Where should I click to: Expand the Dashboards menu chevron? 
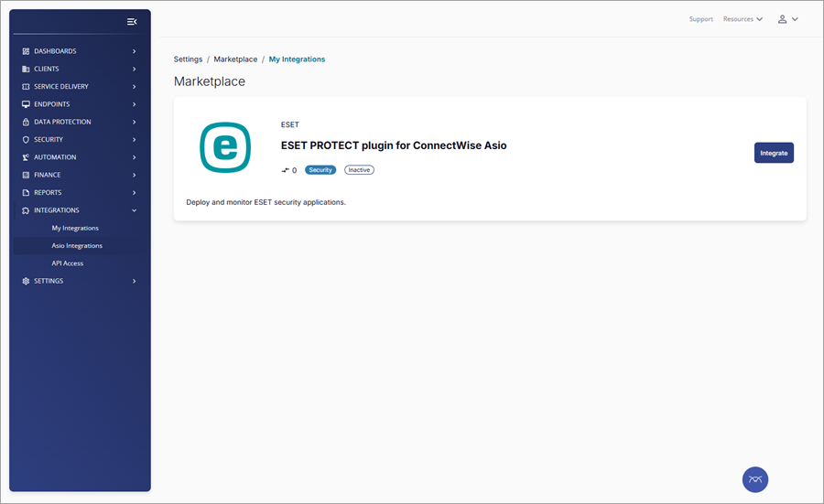click(x=134, y=51)
